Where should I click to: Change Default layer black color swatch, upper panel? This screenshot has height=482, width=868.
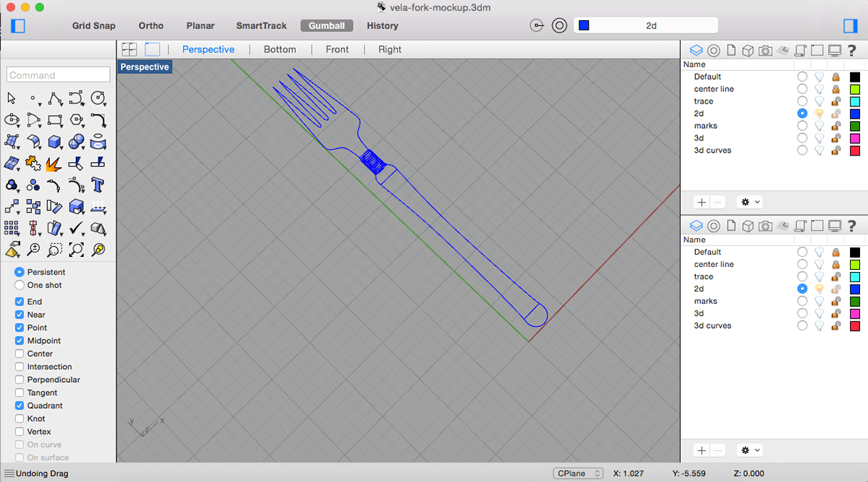(855, 77)
